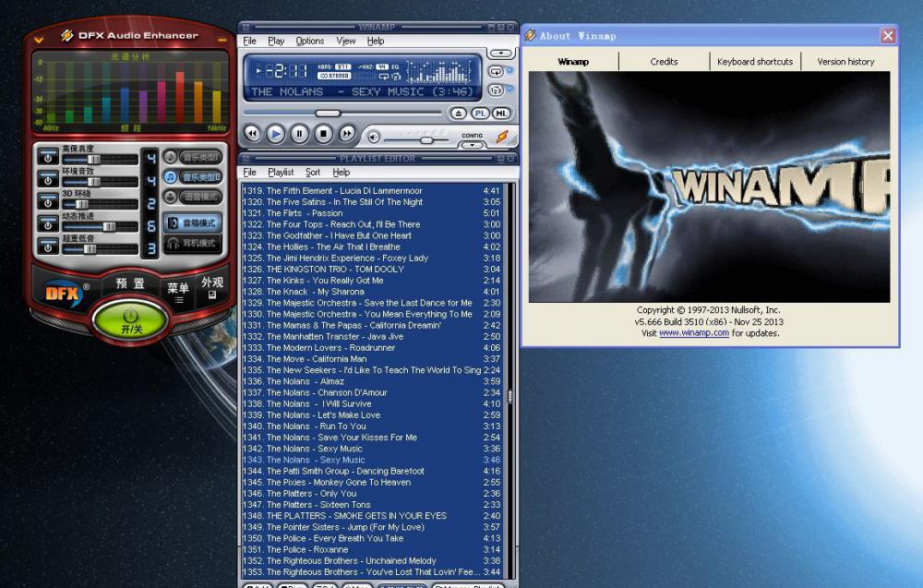
Task: Click DFX top-left chevron dropdown icon
Action: pyautogui.click(x=39, y=40)
